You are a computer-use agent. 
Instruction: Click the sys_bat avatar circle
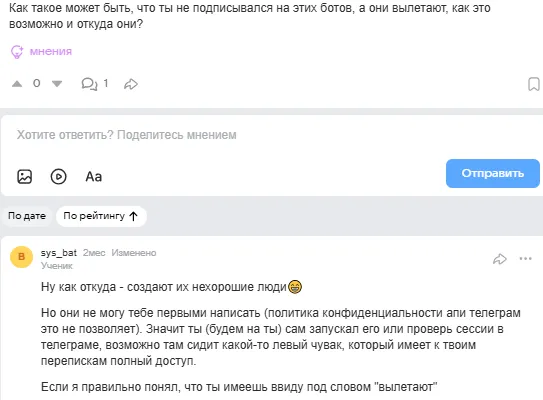21,257
